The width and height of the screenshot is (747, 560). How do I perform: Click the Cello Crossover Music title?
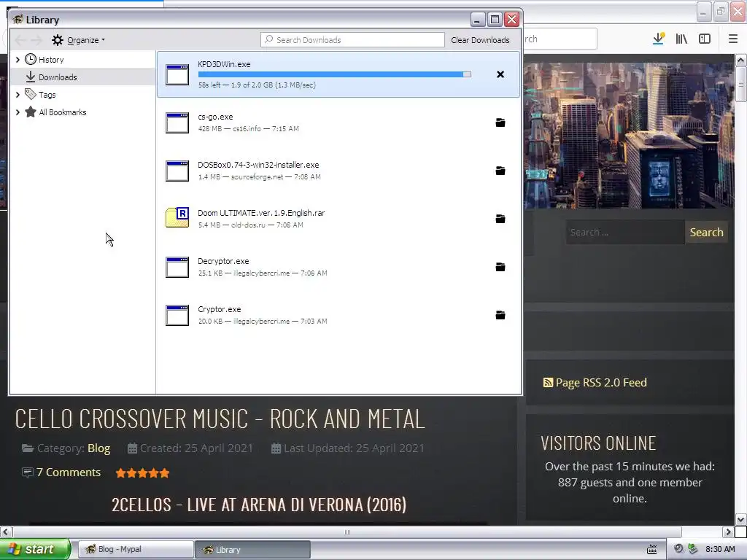pyautogui.click(x=220, y=419)
